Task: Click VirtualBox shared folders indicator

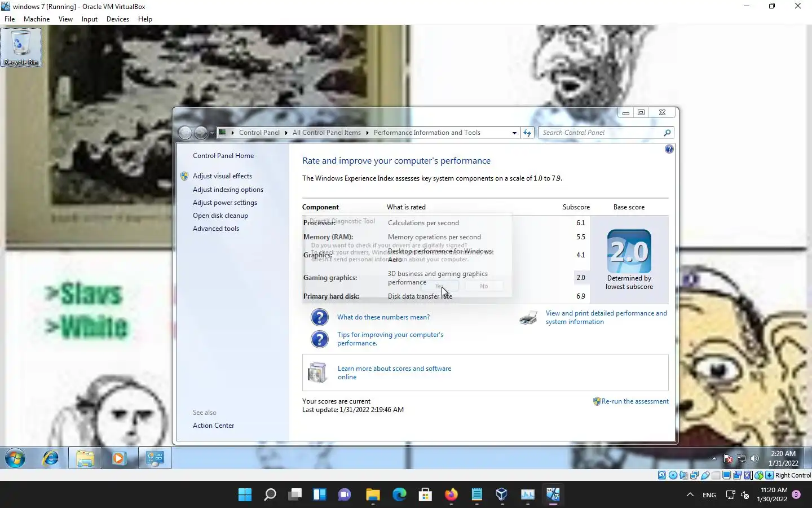Action: [x=716, y=475]
